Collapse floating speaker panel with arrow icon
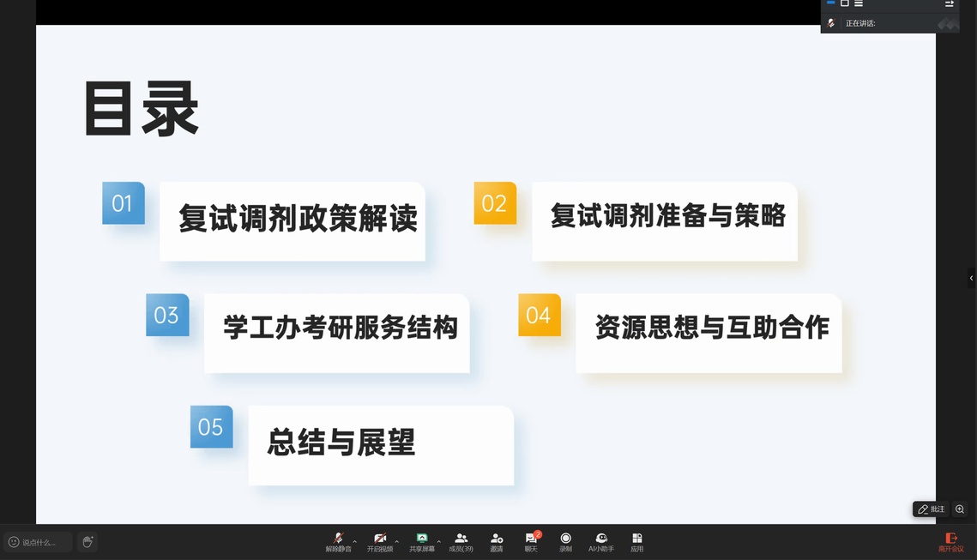Screen dimensions: 977x560 949,3
